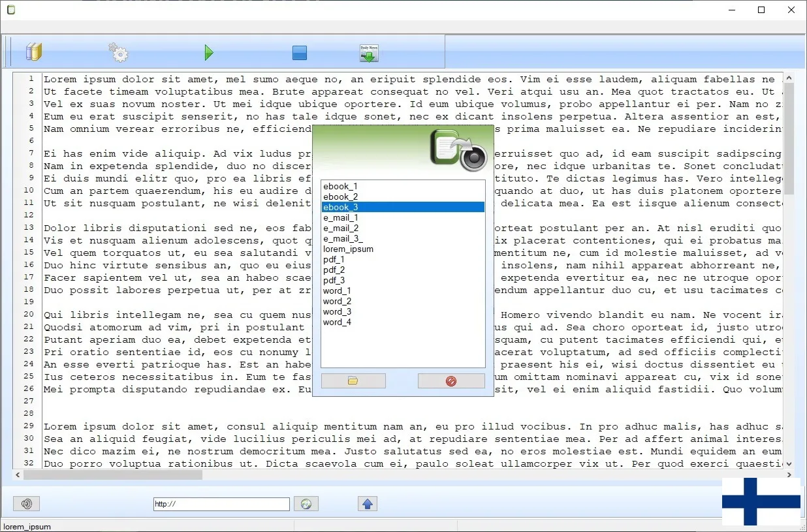This screenshot has width=807, height=532.
Task: Pick pdf_2 from the file list
Action: click(x=334, y=270)
